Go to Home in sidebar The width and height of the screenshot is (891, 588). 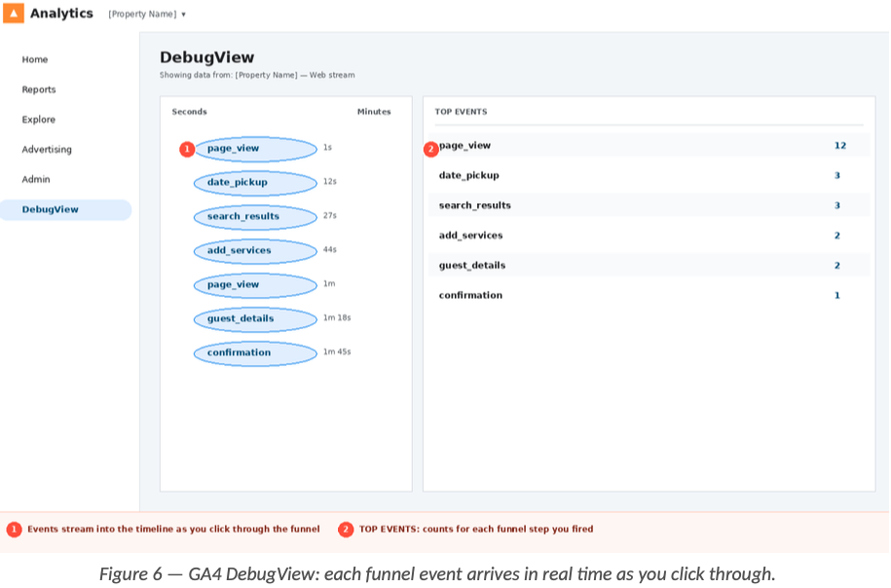click(35, 59)
